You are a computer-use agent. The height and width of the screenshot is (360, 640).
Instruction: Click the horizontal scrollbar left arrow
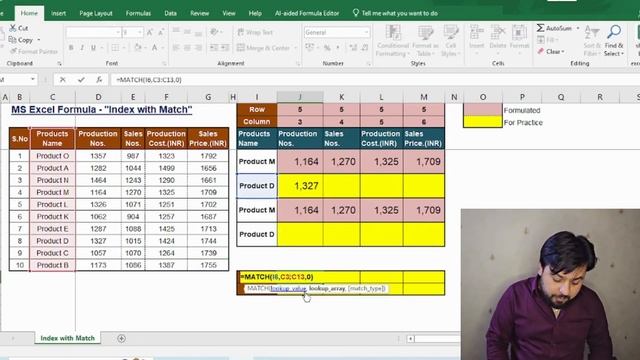coord(411,338)
